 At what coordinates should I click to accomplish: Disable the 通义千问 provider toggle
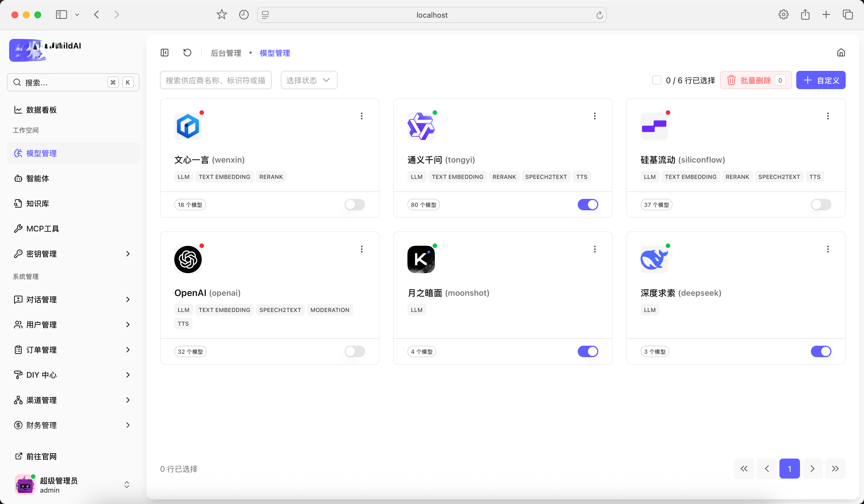pyautogui.click(x=588, y=204)
